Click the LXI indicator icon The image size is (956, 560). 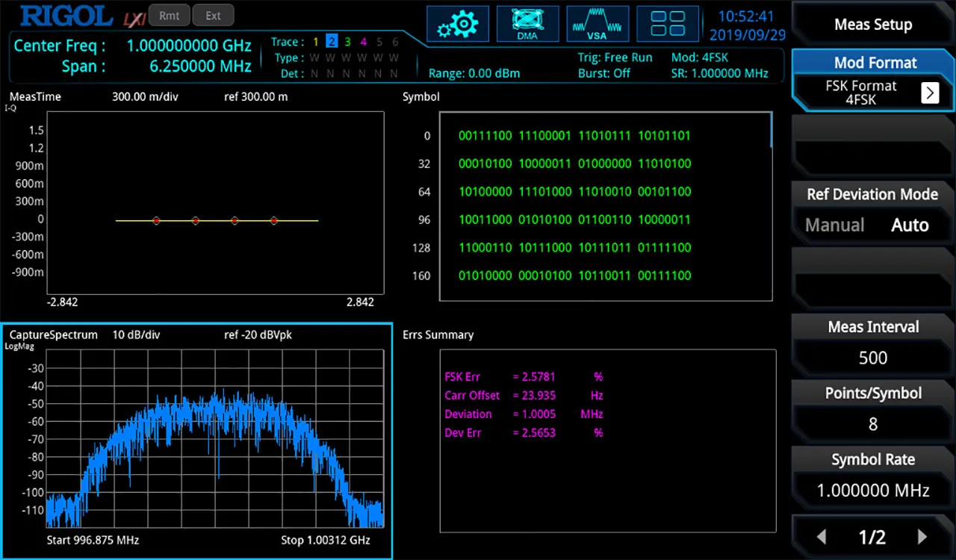[x=133, y=16]
